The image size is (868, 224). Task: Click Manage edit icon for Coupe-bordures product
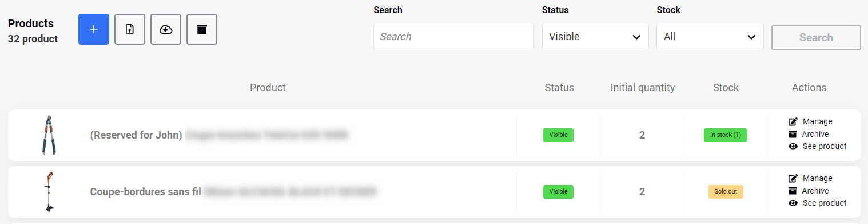[x=793, y=178]
